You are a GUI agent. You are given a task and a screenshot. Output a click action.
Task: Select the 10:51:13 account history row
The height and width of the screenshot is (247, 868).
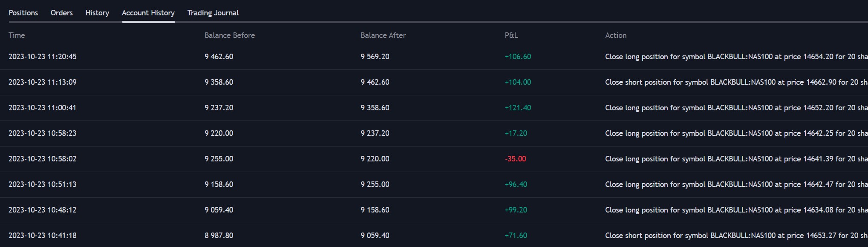pos(42,184)
